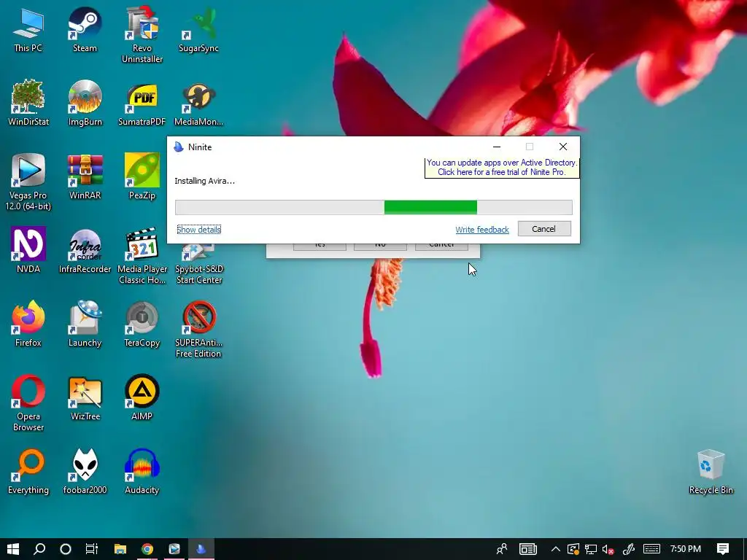Click the SUPERAntiSpyware Free Edition icon
This screenshot has height=560, width=747.
198,330
